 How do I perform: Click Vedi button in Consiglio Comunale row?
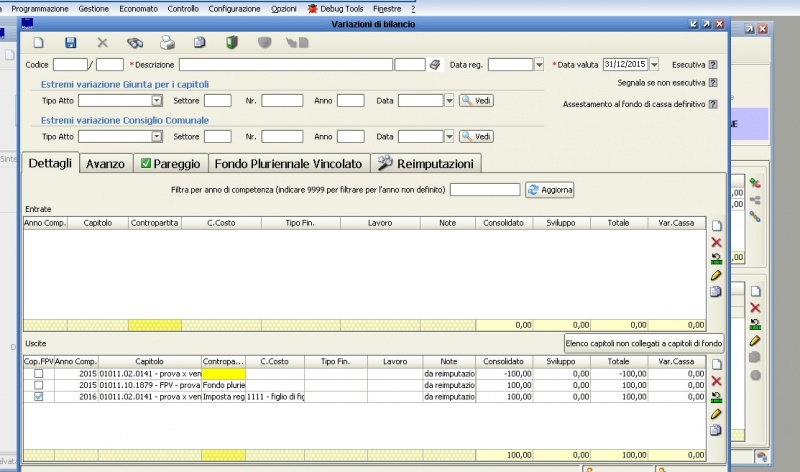click(x=476, y=136)
